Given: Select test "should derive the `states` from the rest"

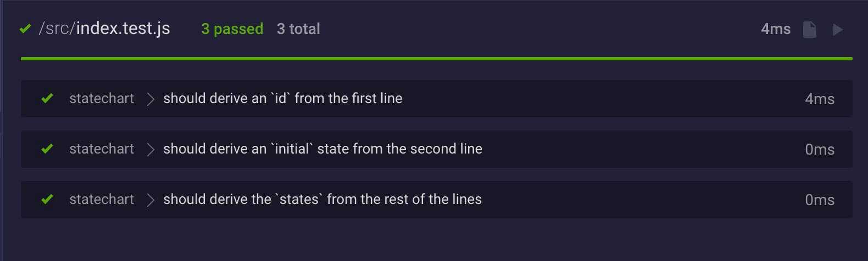Looking at the screenshot, I should click(322, 200).
